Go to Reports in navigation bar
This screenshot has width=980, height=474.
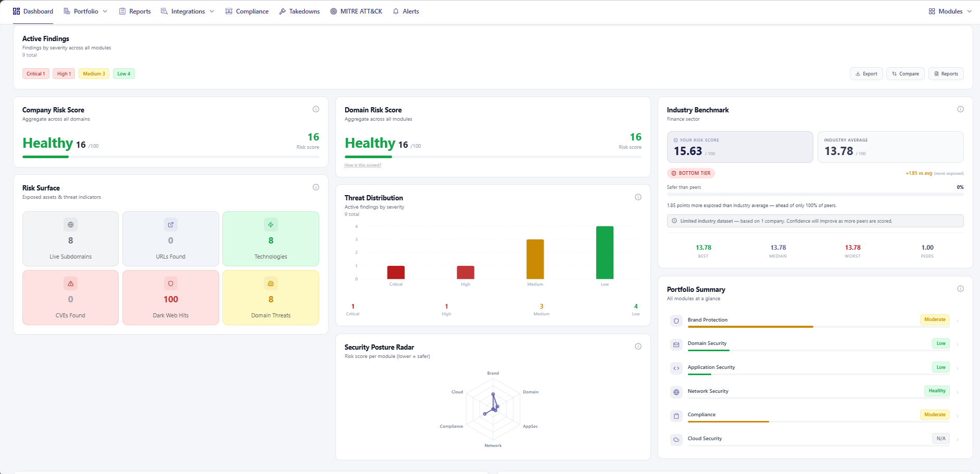pyautogui.click(x=135, y=11)
